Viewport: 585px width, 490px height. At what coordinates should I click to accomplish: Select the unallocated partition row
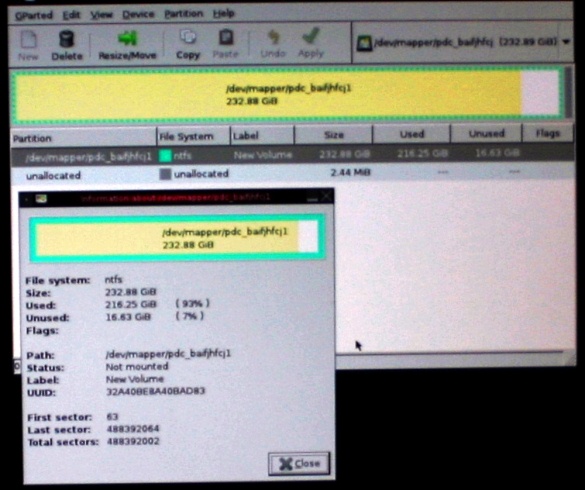pos(292,174)
